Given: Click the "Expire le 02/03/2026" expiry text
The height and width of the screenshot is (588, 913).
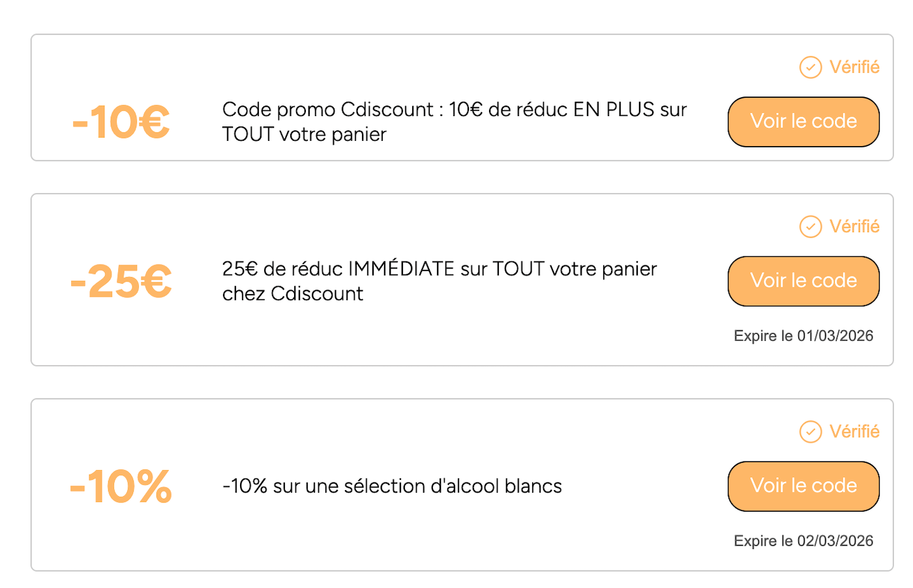Looking at the screenshot, I should (x=803, y=541).
